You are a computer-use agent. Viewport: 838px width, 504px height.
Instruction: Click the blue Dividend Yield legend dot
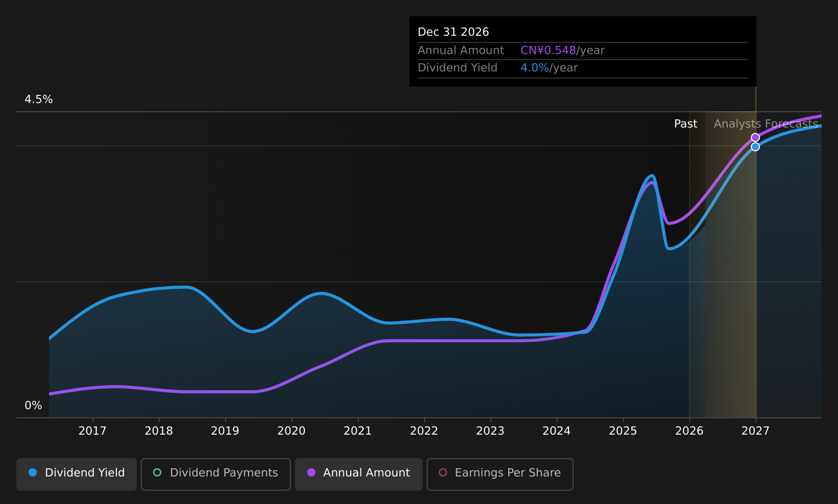(x=32, y=473)
